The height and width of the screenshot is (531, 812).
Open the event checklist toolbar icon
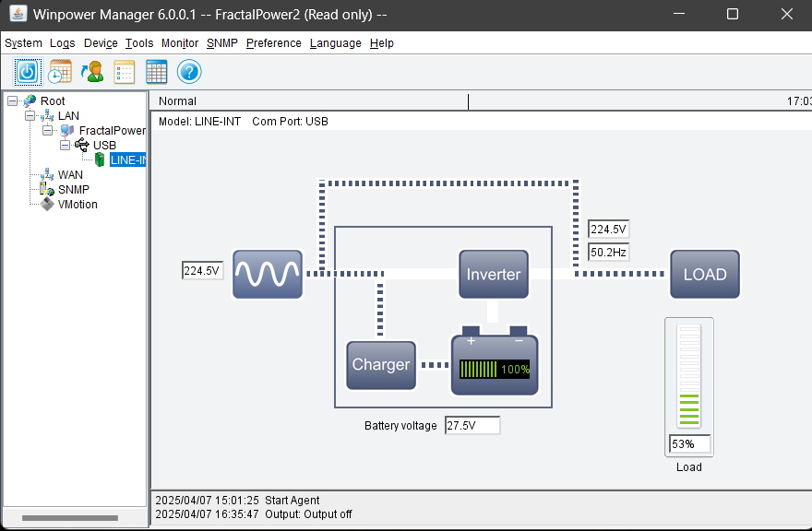(x=125, y=72)
